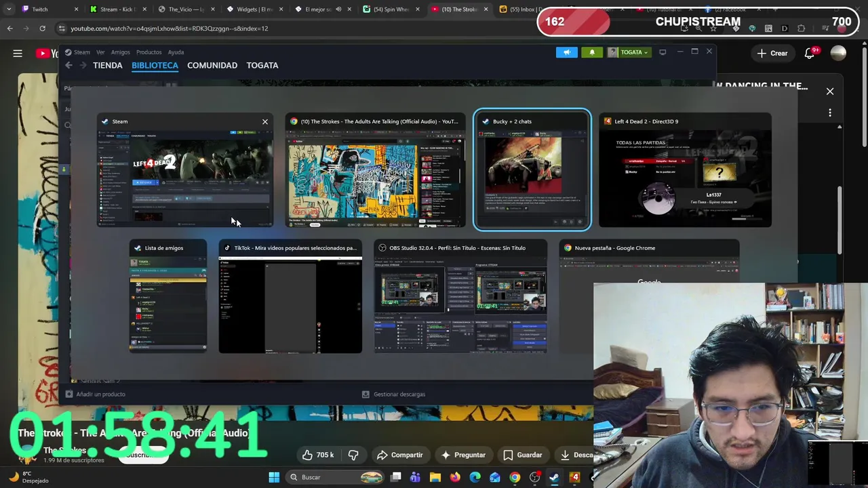Open the Windows Start menu
This screenshot has height=488, width=868.
tap(274, 477)
